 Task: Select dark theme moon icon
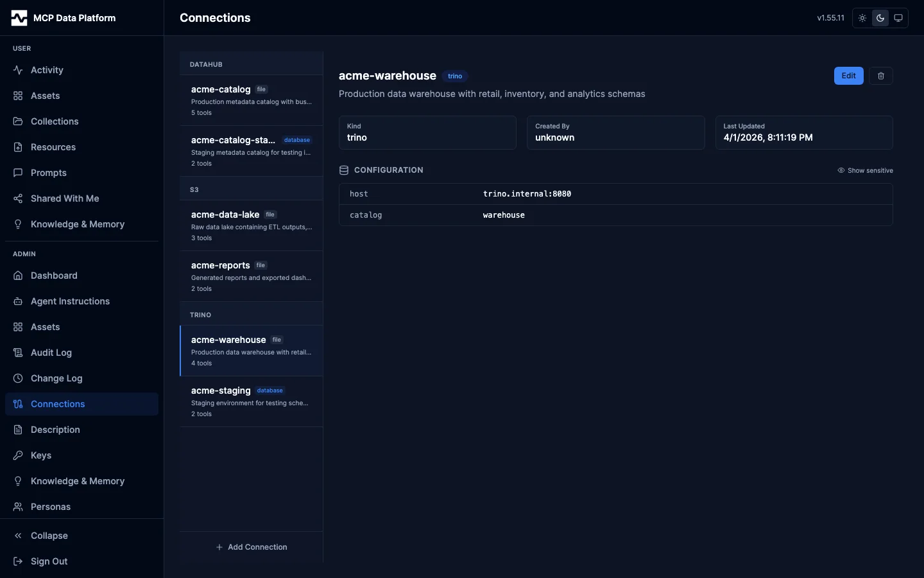pos(880,18)
